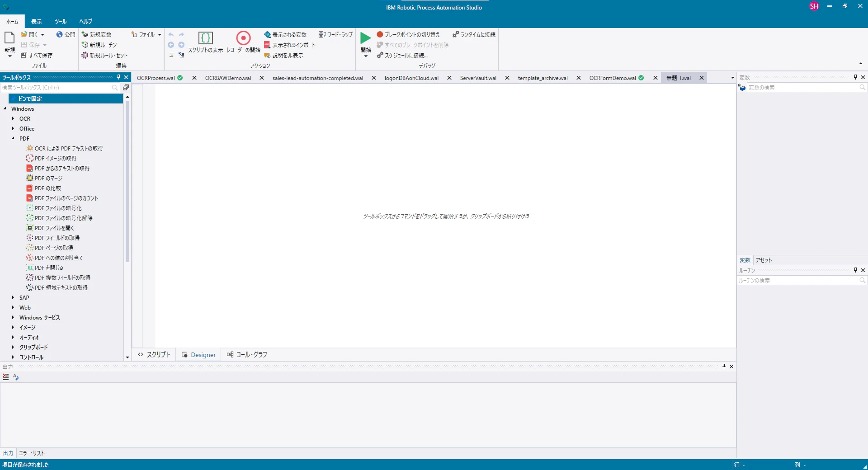Open the 表示 ribbon tab
The width and height of the screenshot is (868, 470).
click(x=37, y=21)
